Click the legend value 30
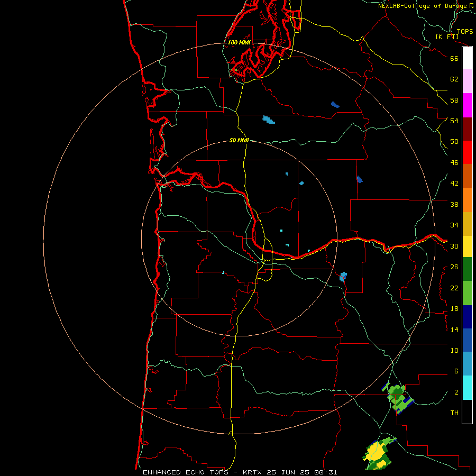The image size is (476, 476). [x=454, y=246]
